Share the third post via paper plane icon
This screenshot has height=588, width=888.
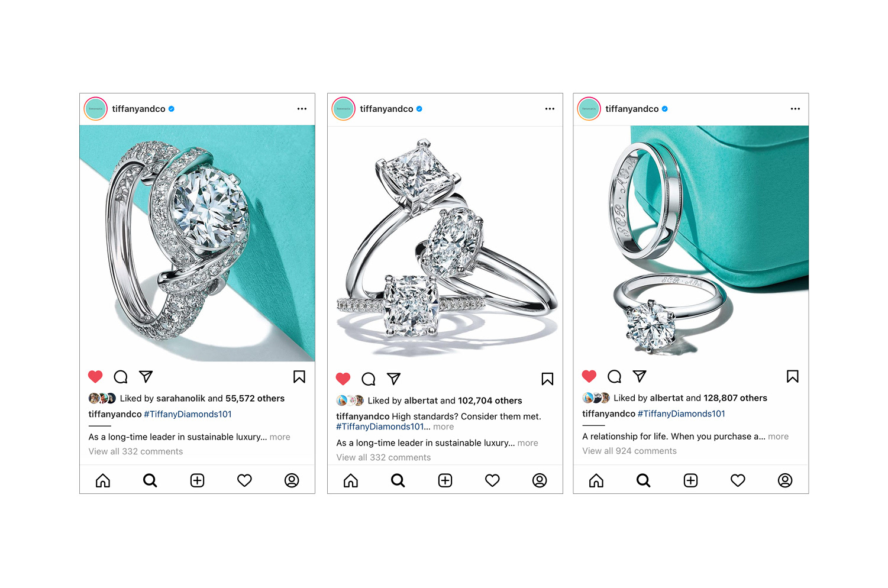point(640,376)
